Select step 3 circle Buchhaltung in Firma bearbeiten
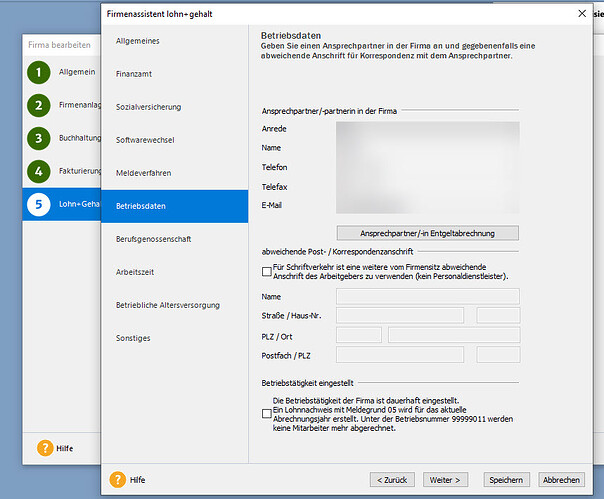This screenshot has height=499, width=604. tap(39, 138)
